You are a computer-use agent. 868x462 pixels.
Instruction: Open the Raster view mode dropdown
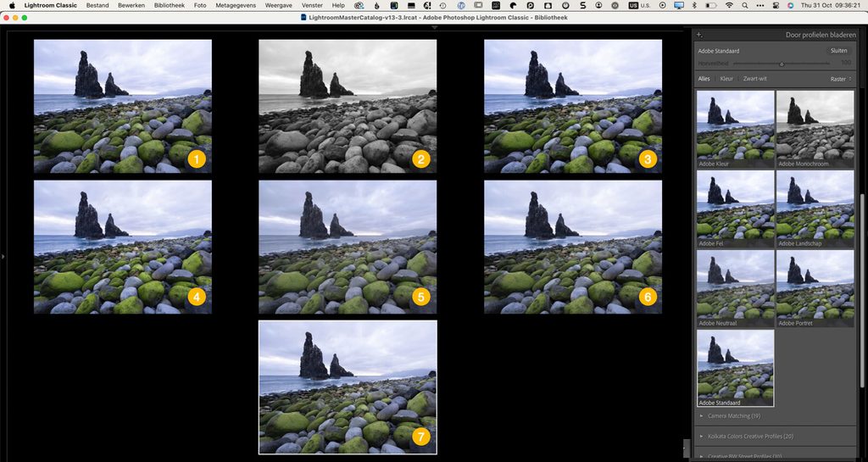click(841, 79)
